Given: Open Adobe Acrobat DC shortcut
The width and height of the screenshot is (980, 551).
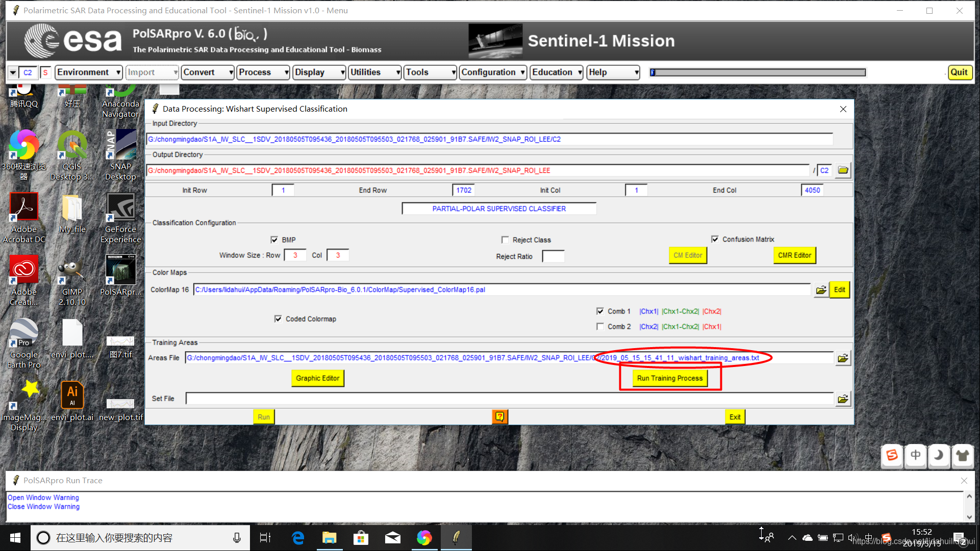Looking at the screenshot, I should click(x=24, y=218).
